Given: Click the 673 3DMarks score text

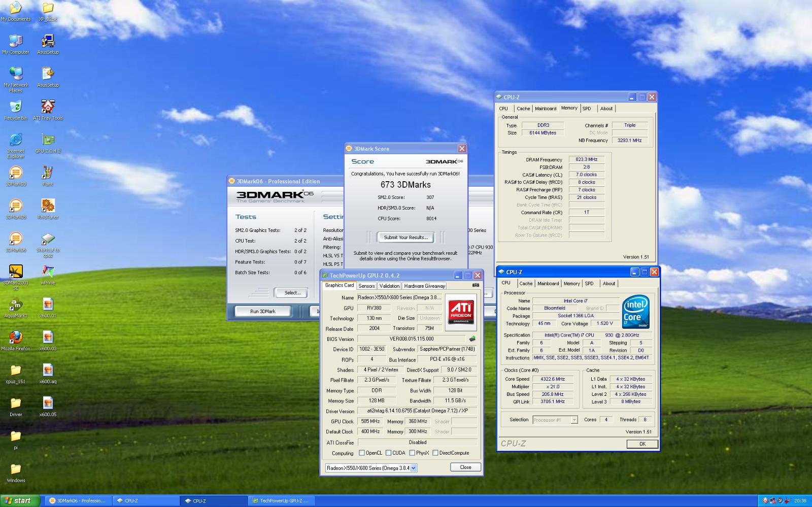Looking at the screenshot, I should pyautogui.click(x=405, y=185).
